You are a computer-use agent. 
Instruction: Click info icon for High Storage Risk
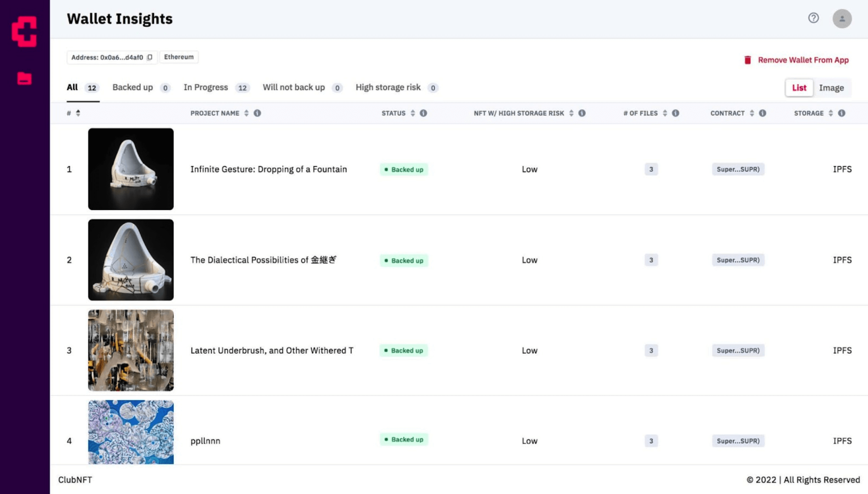[582, 113]
